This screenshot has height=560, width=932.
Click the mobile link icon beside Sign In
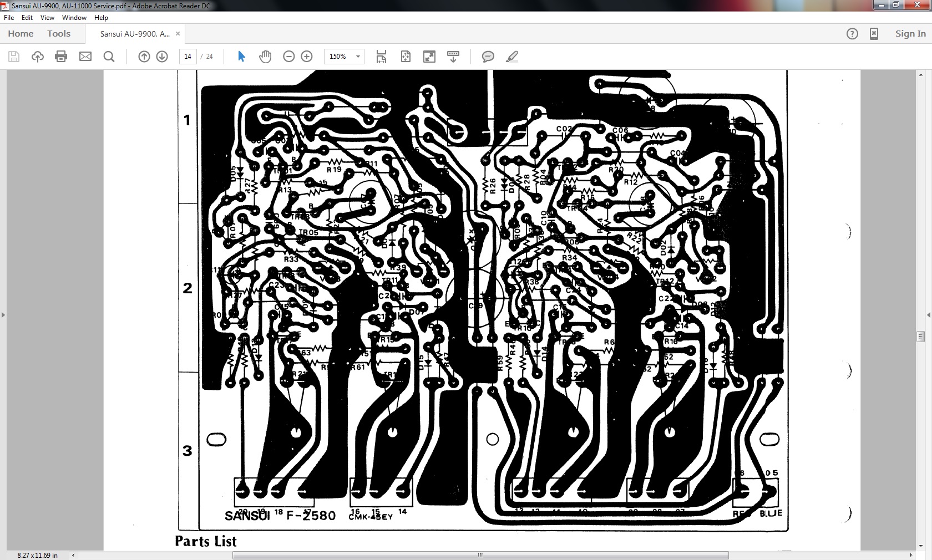tap(874, 34)
